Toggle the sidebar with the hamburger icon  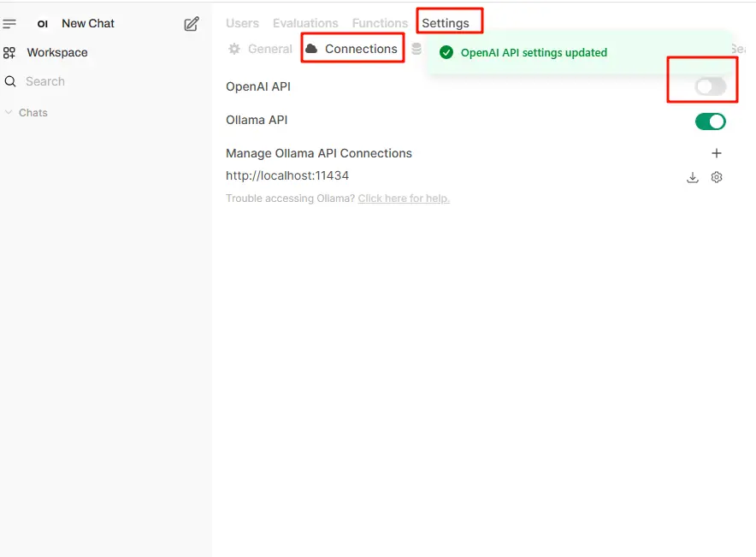(x=10, y=24)
